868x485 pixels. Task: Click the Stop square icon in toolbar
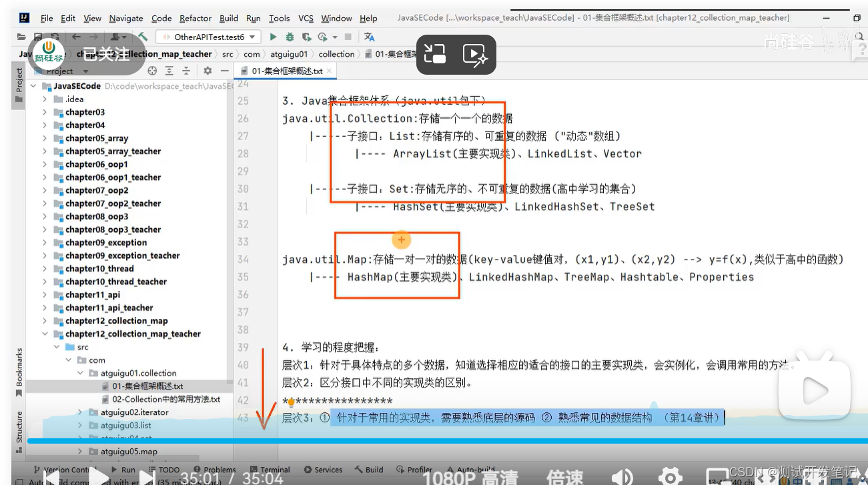[x=349, y=37]
